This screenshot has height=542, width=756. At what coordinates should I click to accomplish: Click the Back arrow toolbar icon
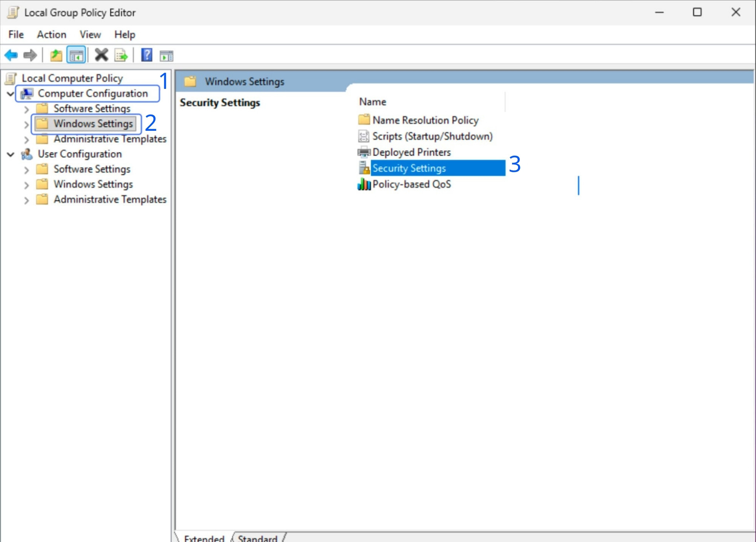11,55
